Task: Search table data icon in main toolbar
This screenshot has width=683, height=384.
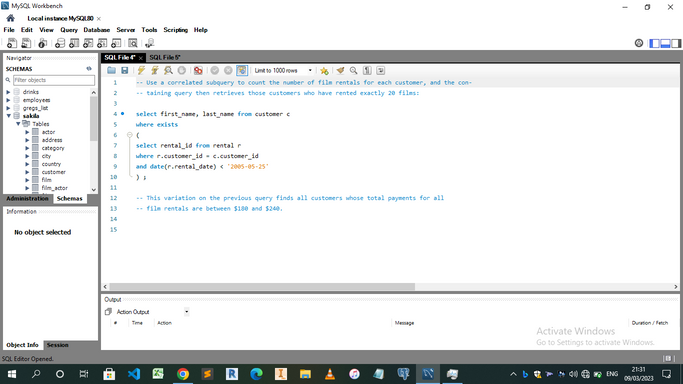Action: pyautogui.click(x=133, y=43)
